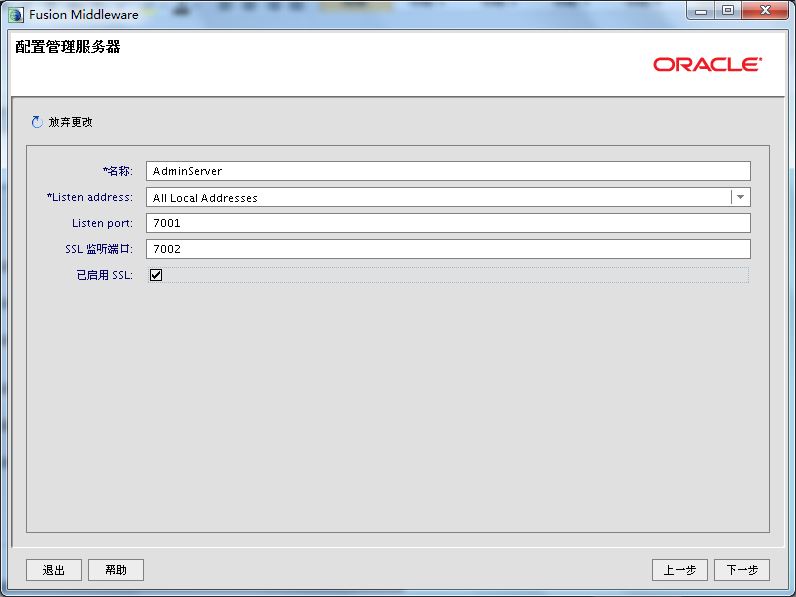
Task: Go back with the 上一步 button
Action: point(680,570)
